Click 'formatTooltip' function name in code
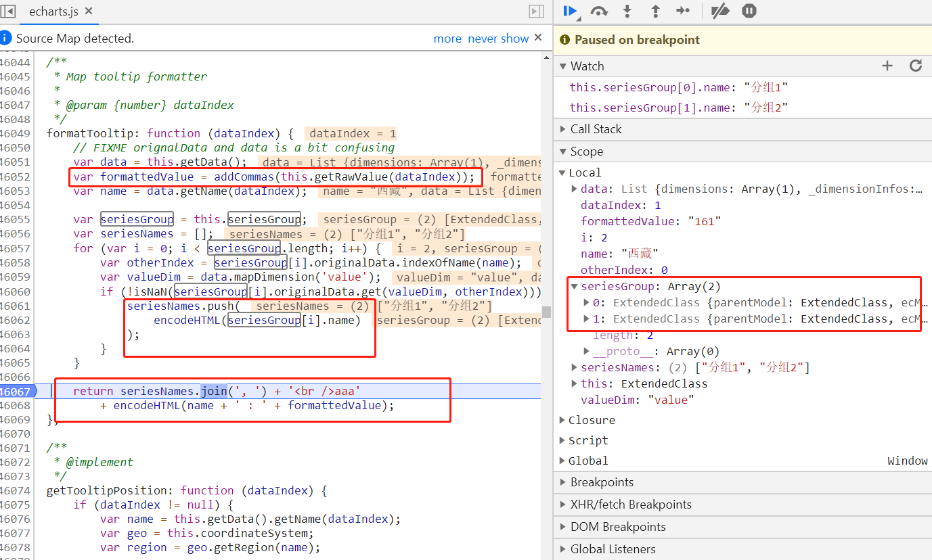Image resolution: width=932 pixels, height=560 pixels. click(89, 133)
